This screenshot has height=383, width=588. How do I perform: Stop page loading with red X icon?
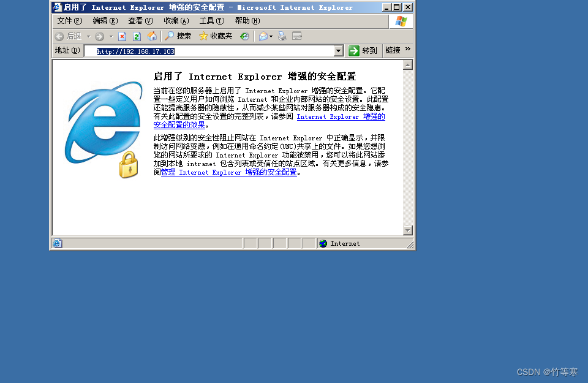click(x=122, y=36)
